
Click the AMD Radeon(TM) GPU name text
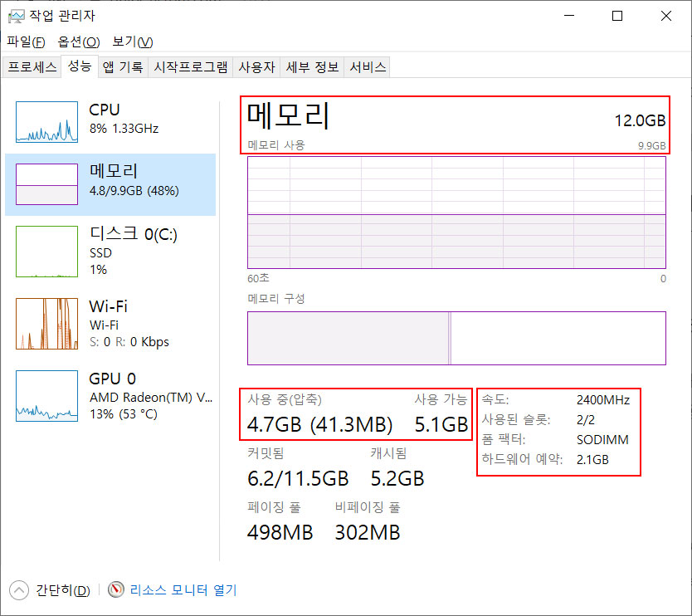tap(151, 398)
